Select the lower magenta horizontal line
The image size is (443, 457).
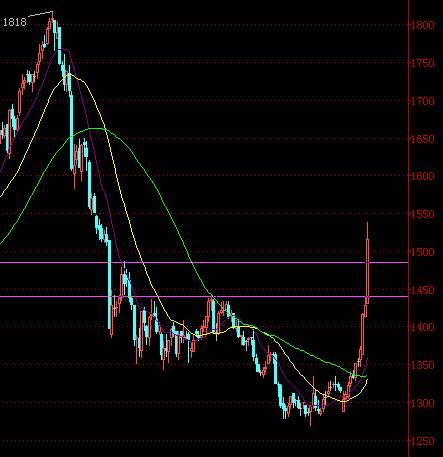204,296
